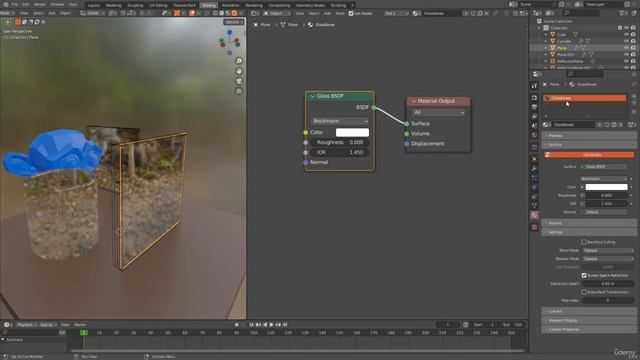Screen dimensions: 640x360
Task: Open the Object Constraints tab icon
Action: pos(534,196)
